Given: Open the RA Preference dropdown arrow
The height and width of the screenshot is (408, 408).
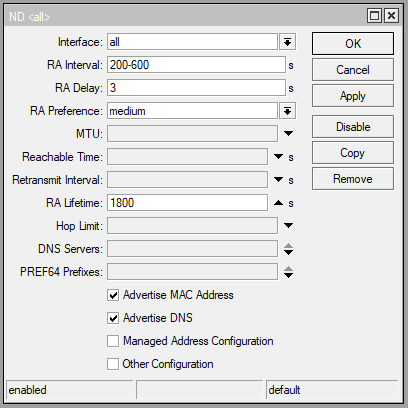Looking at the screenshot, I should pyautogui.click(x=287, y=111).
